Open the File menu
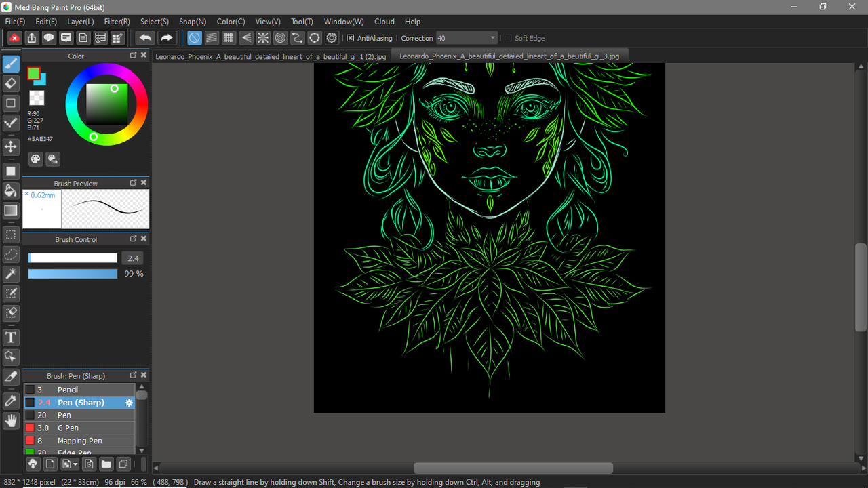Screen dimensions: 868x488 (15, 22)
